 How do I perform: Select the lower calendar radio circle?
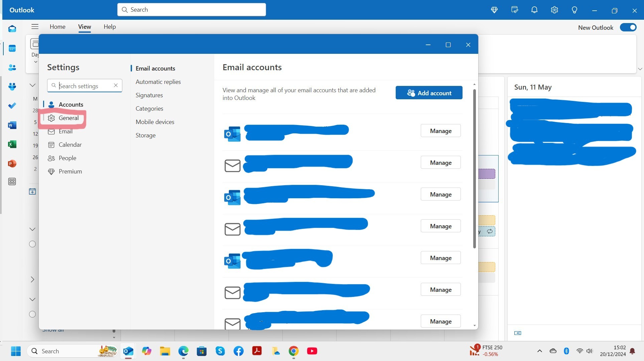click(32, 314)
